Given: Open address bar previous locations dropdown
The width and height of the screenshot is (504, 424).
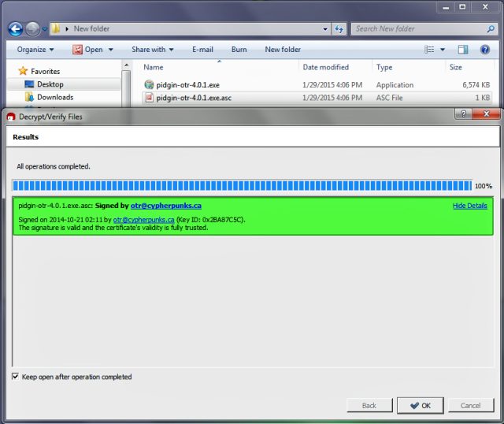Looking at the screenshot, I should 325,29.
